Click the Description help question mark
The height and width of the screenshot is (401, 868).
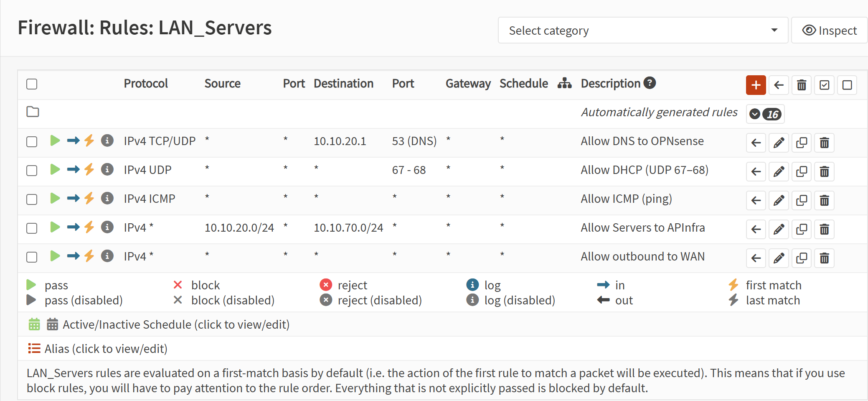pyautogui.click(x=650, y=83)
